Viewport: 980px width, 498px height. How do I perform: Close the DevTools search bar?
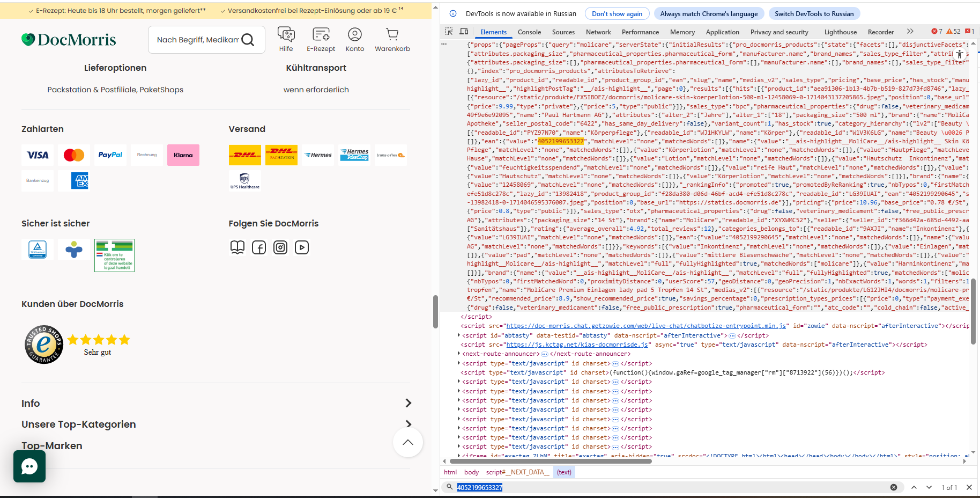pos(969,487)
